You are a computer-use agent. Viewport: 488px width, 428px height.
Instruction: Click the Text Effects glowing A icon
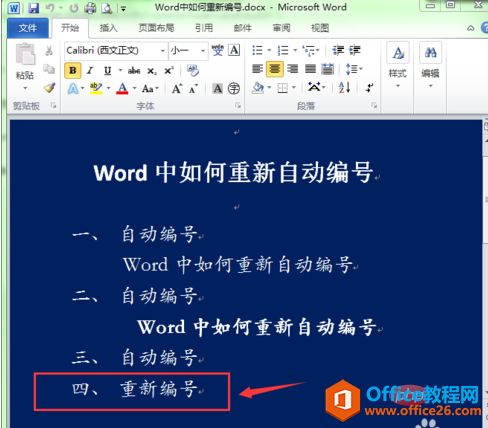[x=73, y=89]
